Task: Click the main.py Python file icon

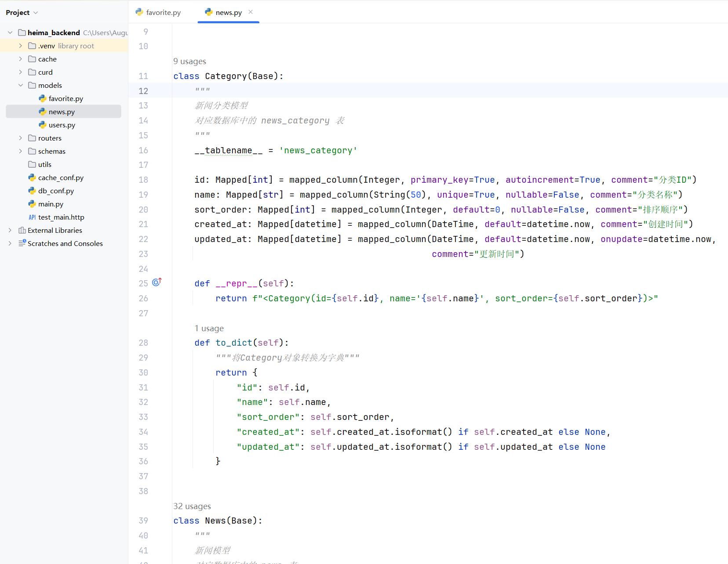Action: pyautogui.click(x=32, y=204)
